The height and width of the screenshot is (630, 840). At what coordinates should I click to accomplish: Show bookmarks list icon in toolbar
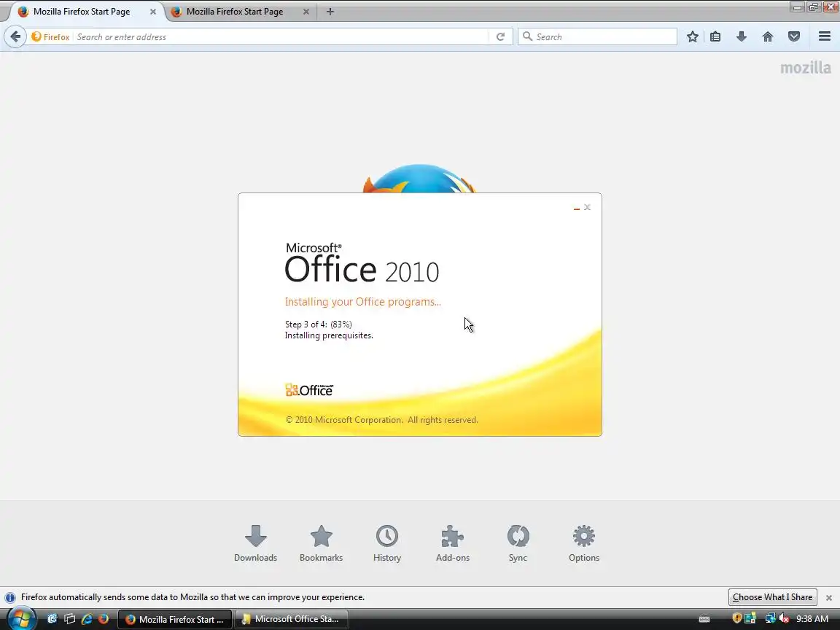[x=715, y=36]
